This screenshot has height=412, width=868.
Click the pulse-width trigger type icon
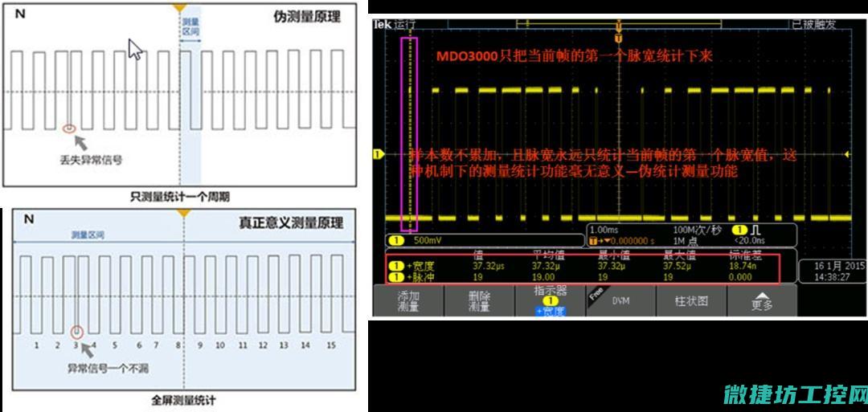coord(754,230)
